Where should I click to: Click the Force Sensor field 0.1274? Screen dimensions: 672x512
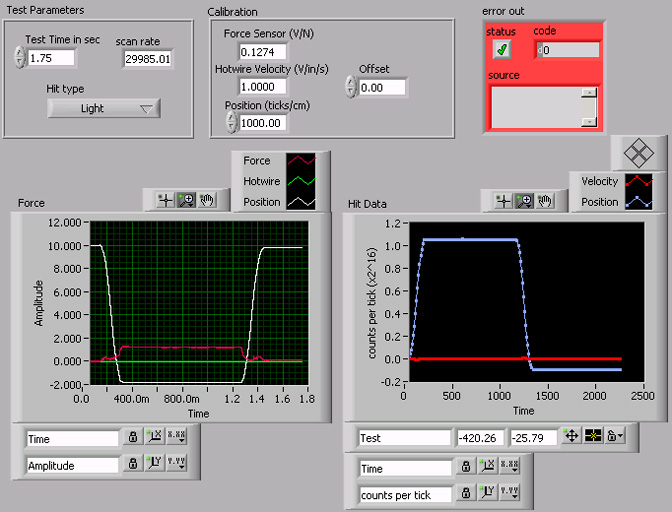(x=262, y=52)
